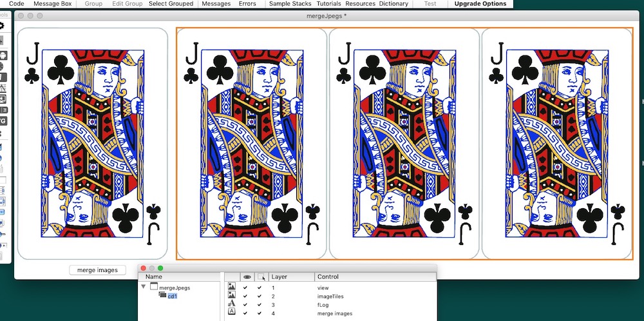Open the Sample Stacks toolbar item
644x321 pixels.
(290, 4)
